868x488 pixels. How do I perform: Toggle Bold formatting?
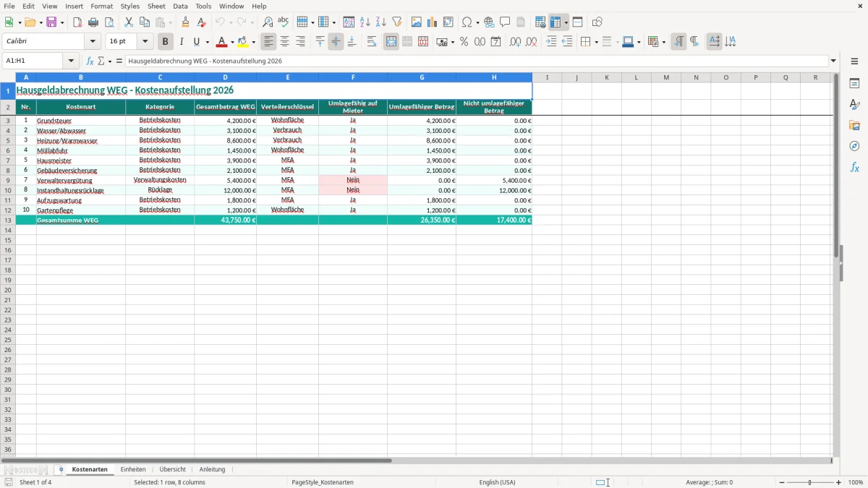[x=166, y=42]
